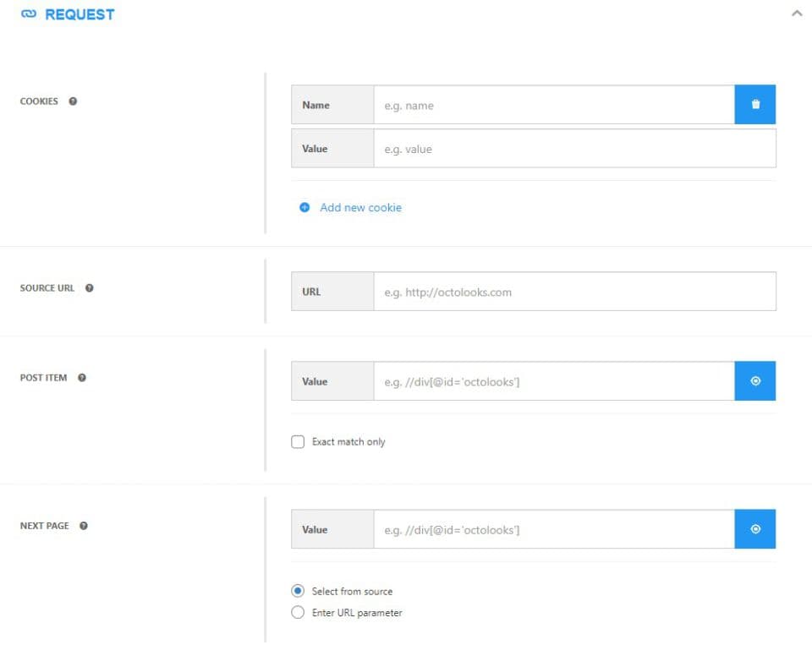Viewport: 812px width, 645px height.
Task: Click the Source URL input field
Action: tap(575, 292)
